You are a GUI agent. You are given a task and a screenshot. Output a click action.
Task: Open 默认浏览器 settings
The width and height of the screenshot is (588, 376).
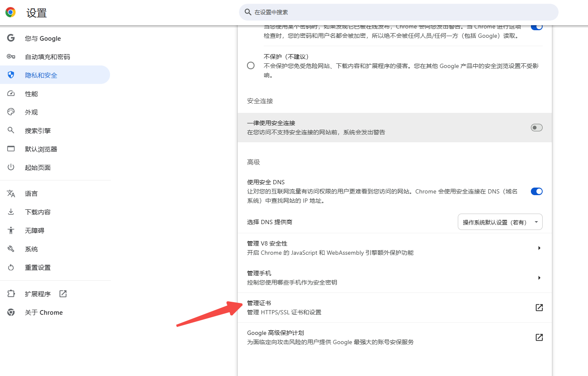(x=55, y=149)
